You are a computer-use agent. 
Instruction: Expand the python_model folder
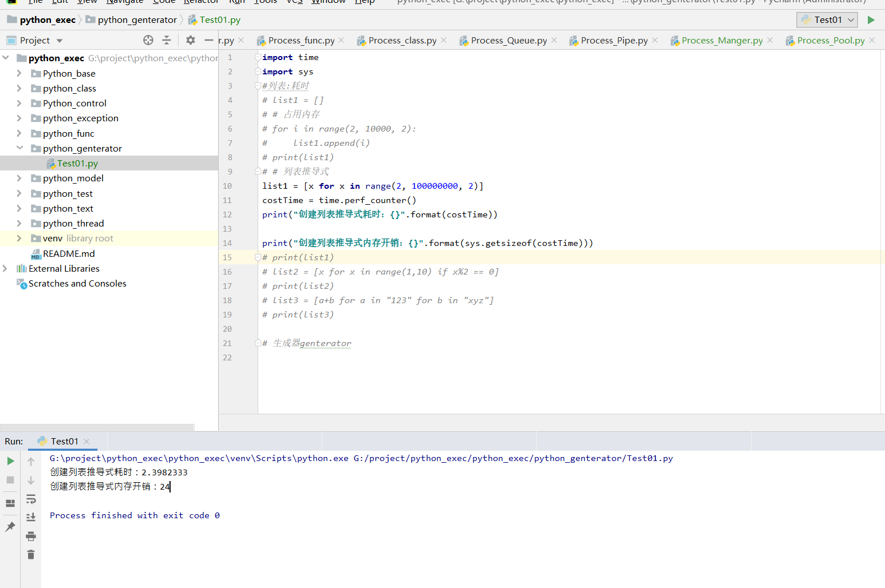coord(19,178)
